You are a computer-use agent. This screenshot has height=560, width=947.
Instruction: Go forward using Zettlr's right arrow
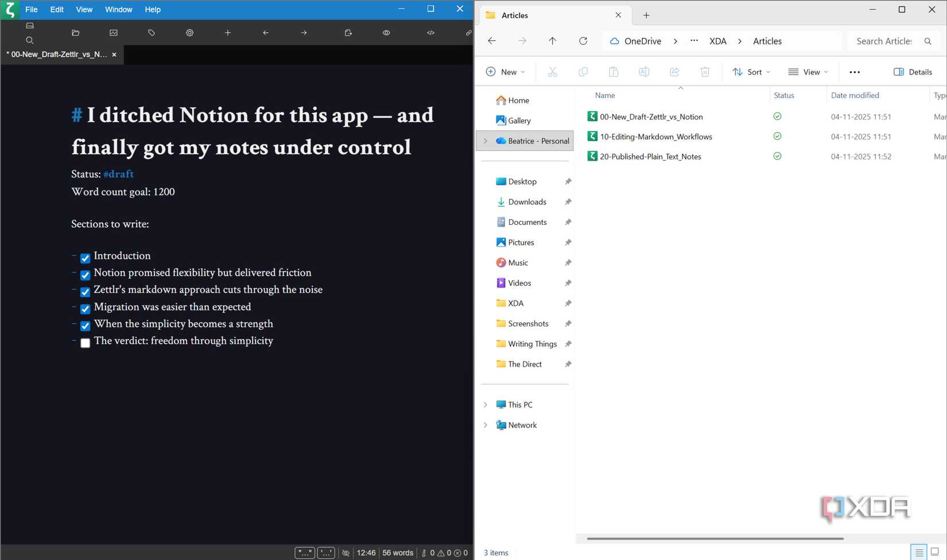304,33
